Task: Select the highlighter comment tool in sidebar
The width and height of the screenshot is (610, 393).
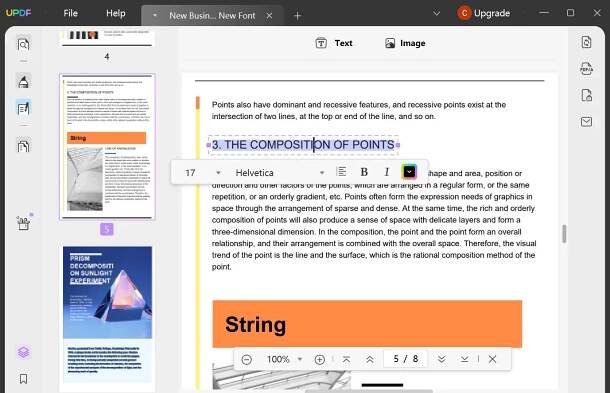Action: tap(23, 81)
